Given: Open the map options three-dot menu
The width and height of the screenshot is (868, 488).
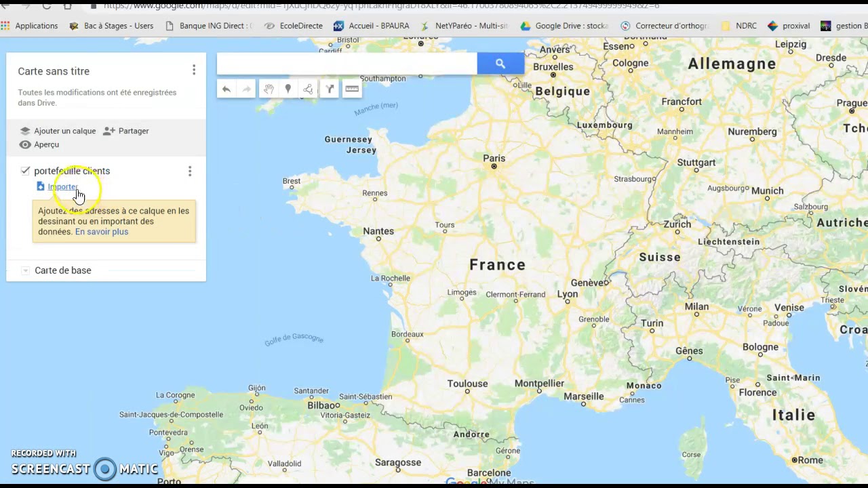Looking at the screenshot, I should 194,70.
